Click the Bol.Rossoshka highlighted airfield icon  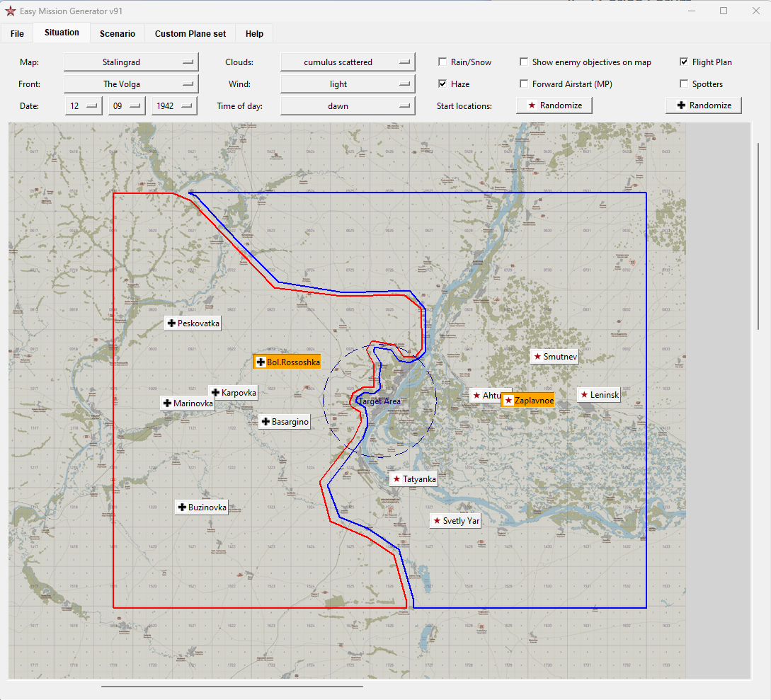coord(287,361)
